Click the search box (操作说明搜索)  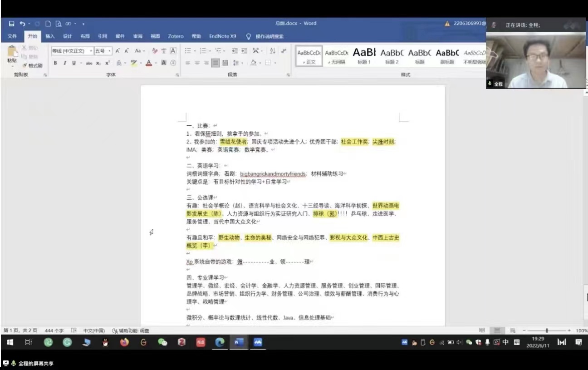click(x=269, y=36)
